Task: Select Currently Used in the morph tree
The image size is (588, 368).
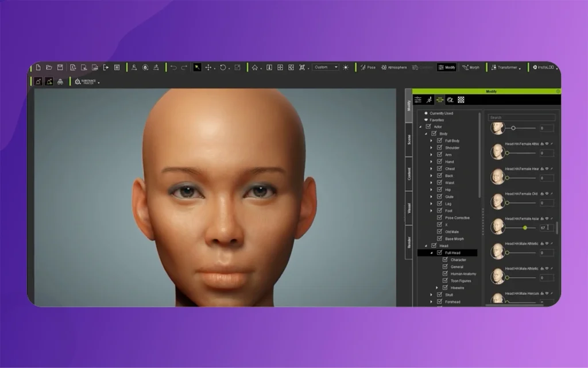Action: (441, 113)
